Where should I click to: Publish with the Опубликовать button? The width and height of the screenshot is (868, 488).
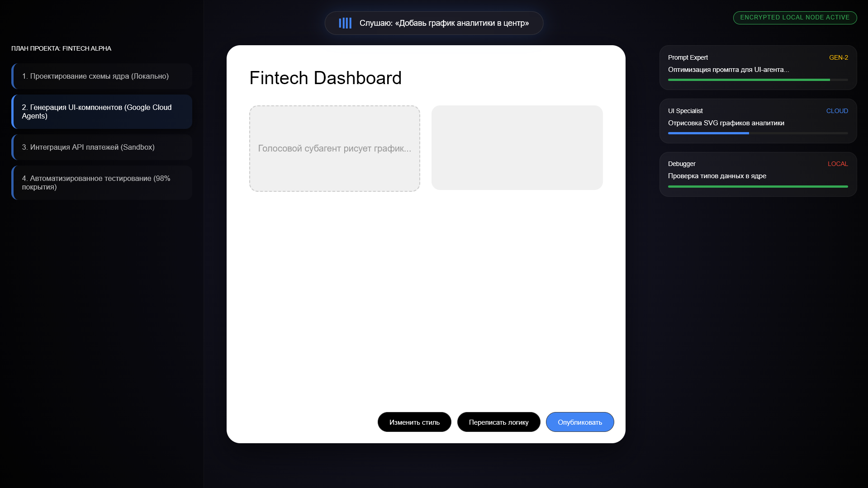point(580,422)
